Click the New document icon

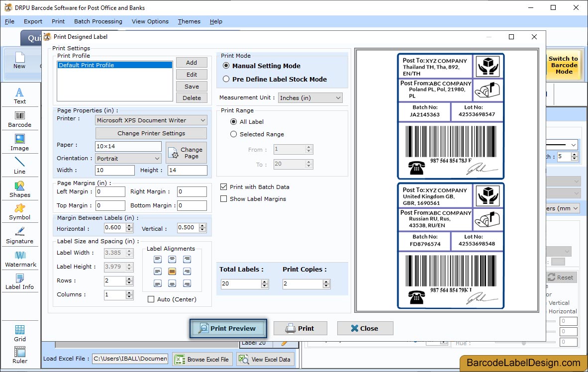click(x=19, y=60)
